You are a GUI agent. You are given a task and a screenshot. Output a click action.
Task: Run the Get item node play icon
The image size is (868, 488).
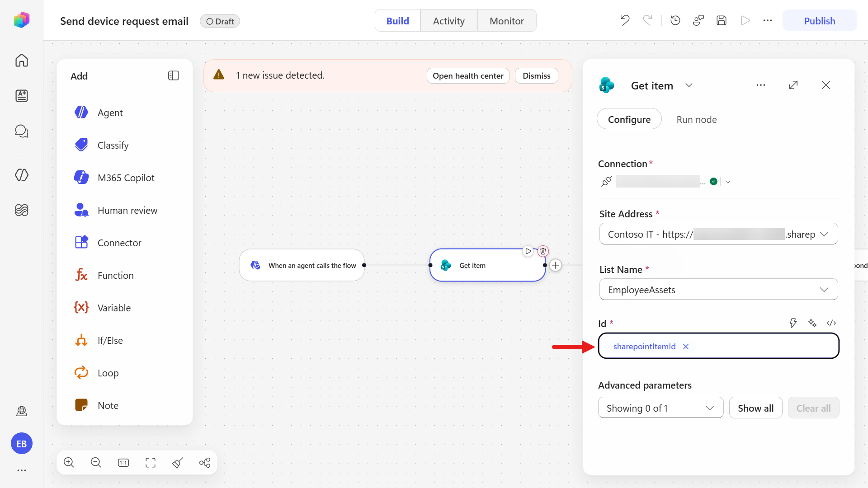528,251
